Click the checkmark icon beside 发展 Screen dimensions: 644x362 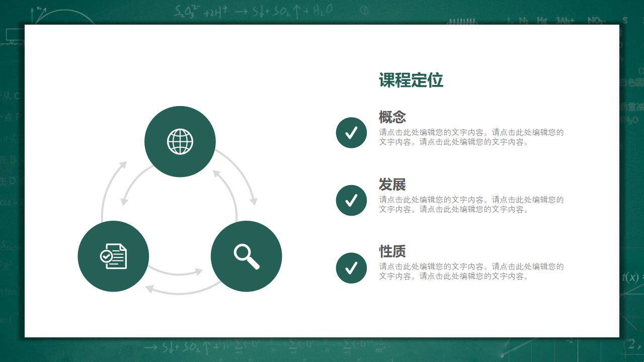(x=351, y=200)
